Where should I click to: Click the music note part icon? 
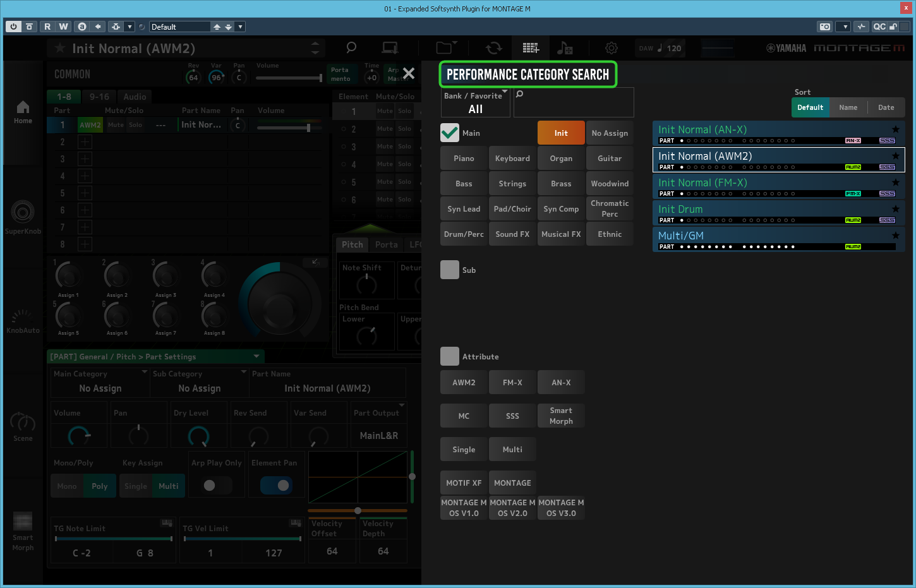565,48
